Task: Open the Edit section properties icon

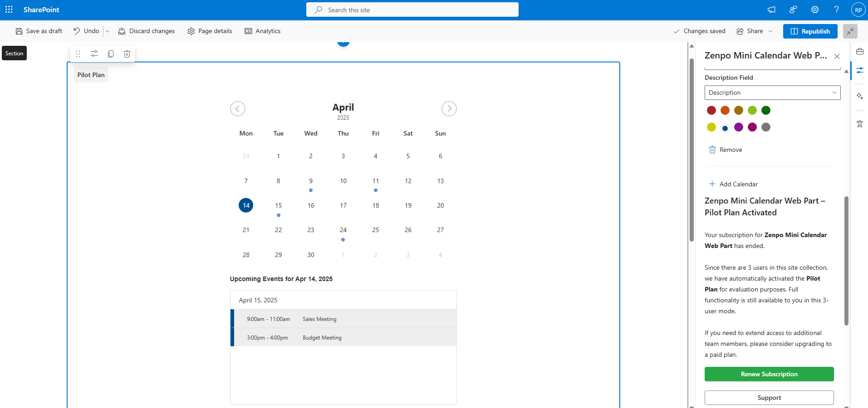Action: tap(94, 54)
